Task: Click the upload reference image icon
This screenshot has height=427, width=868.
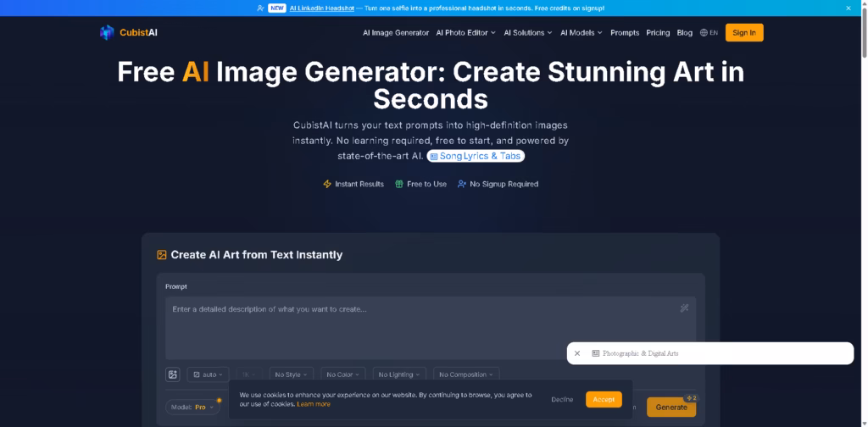Action: (x=173, y=374)
